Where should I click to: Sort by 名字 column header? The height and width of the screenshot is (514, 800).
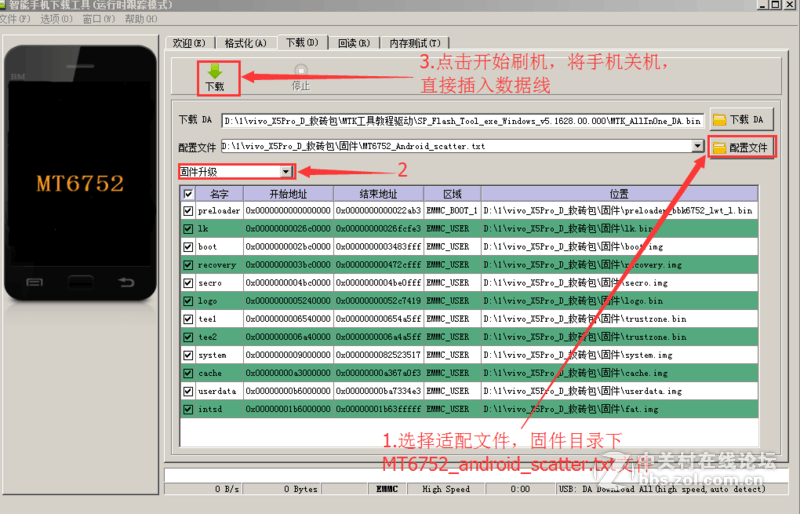click(x=219, y=194)
